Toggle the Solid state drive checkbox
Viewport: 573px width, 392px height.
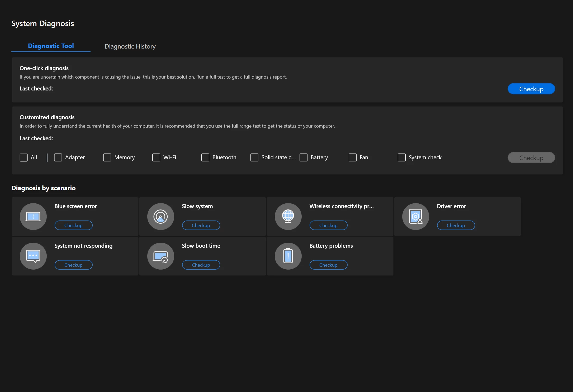point(254,157)
